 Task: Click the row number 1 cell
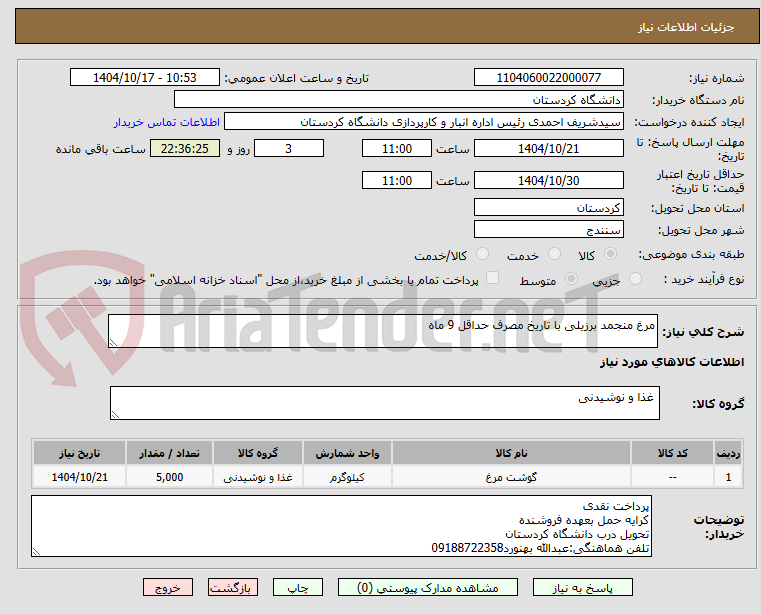(728, 477)
